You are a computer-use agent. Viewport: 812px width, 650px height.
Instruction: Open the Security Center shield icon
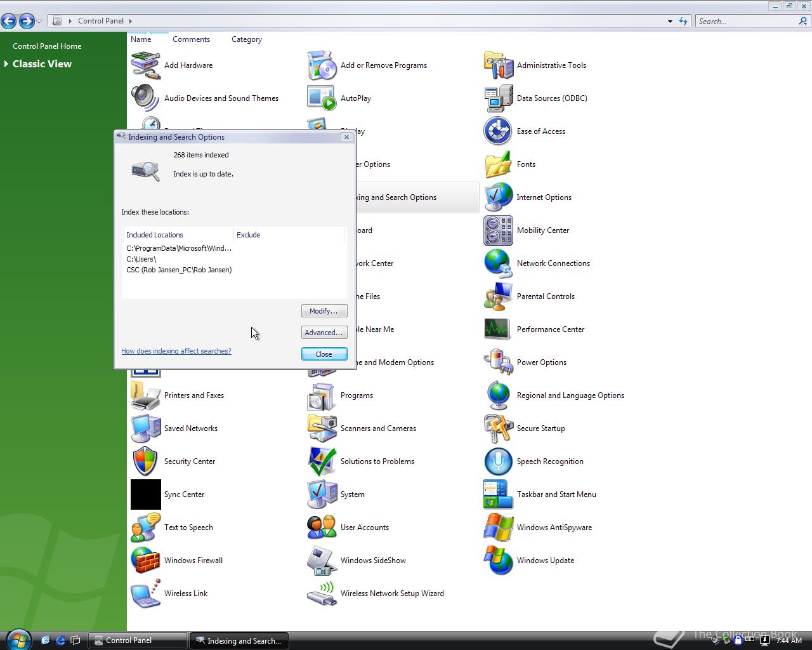pyautogui.click(x=145, y=461)
